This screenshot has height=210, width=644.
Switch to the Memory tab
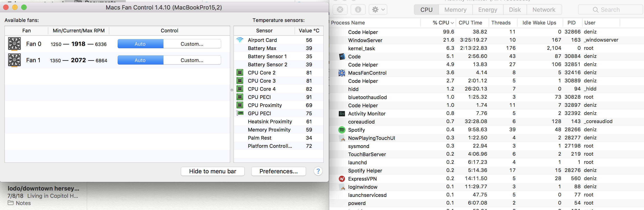pos(455,10)
